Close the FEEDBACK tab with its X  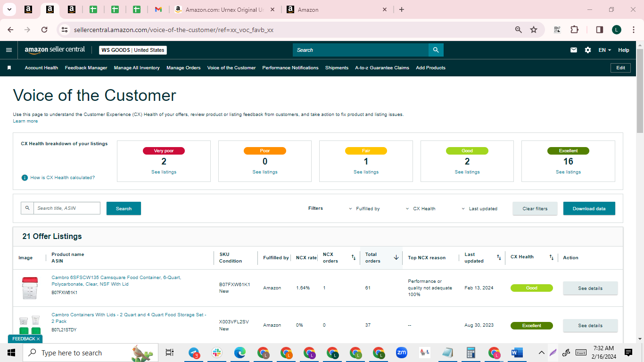tap(38, 339)
